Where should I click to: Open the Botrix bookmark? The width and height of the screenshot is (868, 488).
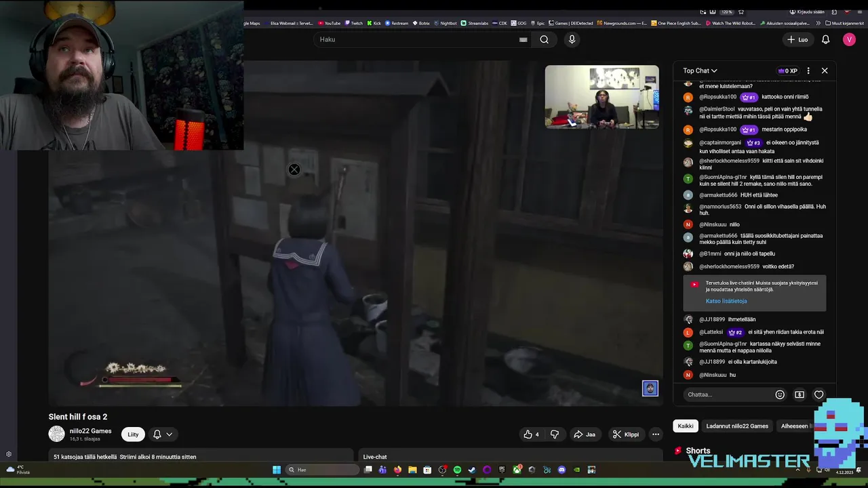pos(421,23)
